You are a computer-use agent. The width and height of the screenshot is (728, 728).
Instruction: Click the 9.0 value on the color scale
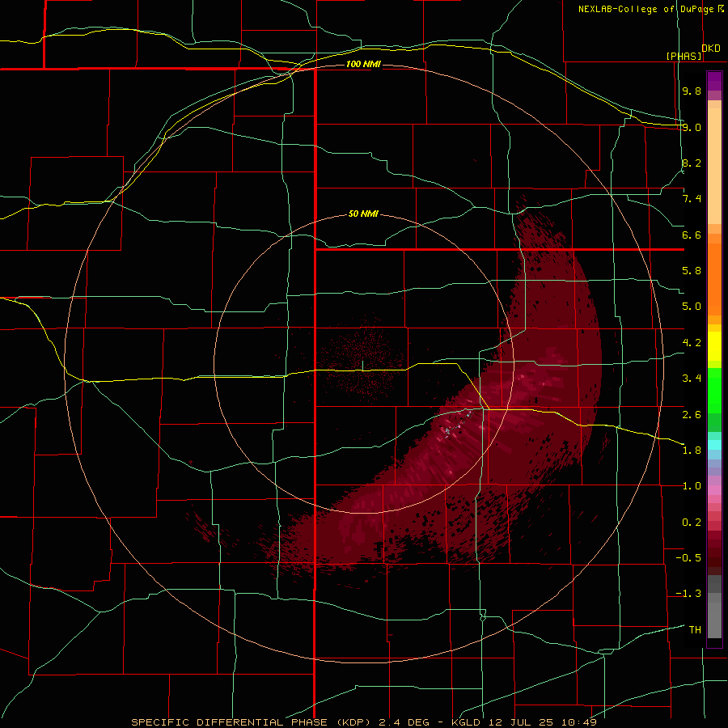click(692, 127)
